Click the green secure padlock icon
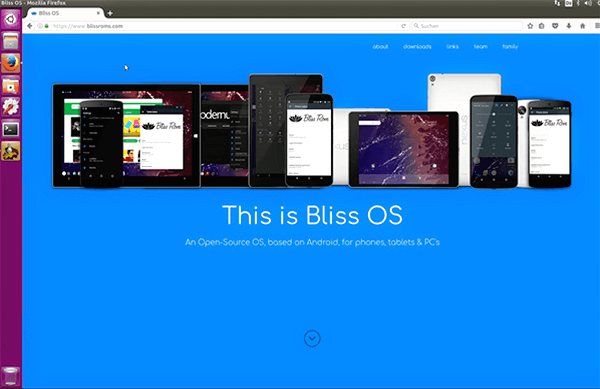Viewport: 600px width, 389px height. (x=47, y=26)
